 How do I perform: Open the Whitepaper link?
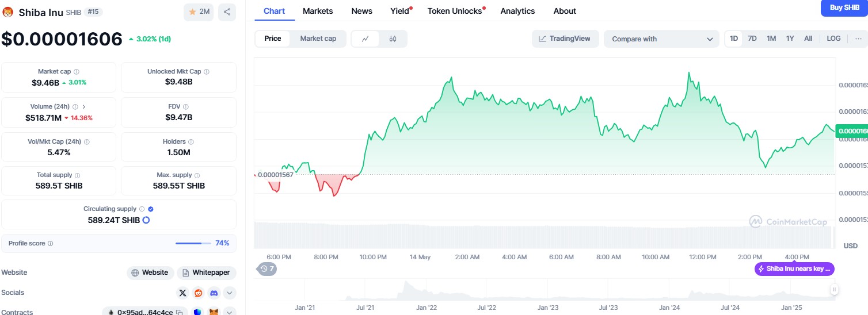[x=207, y=272]
